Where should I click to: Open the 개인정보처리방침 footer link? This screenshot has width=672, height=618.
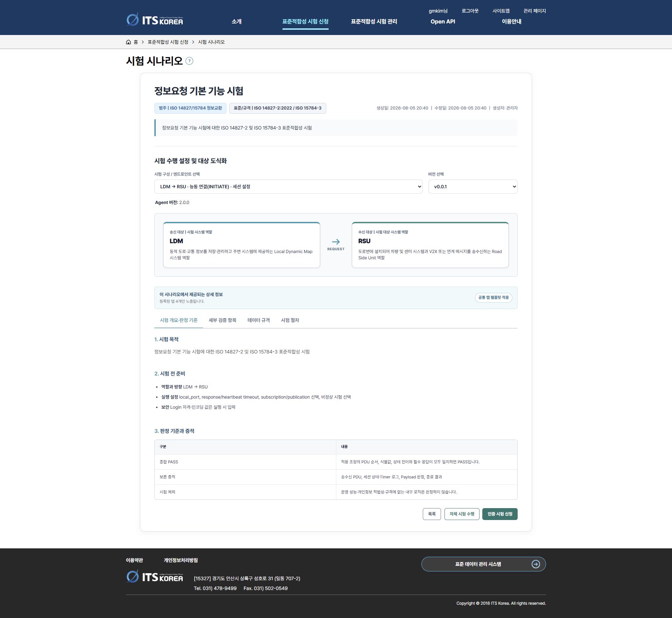coord(181,560)
